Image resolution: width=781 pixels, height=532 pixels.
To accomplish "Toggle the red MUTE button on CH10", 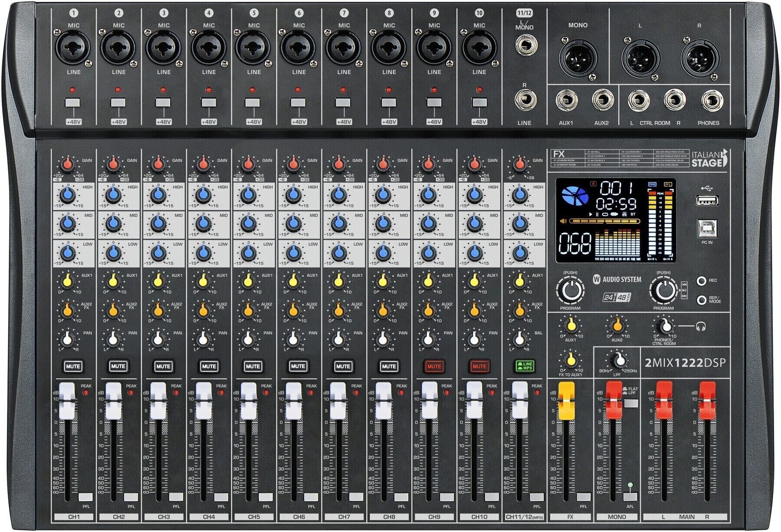I will (x=479, y=366).
